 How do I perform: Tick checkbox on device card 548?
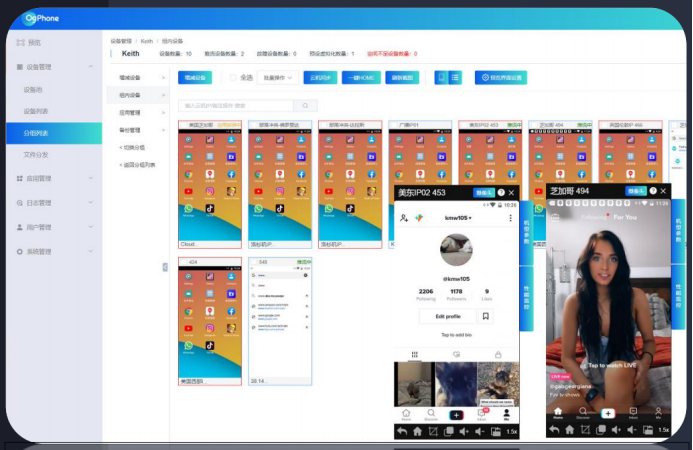[254, 262]
